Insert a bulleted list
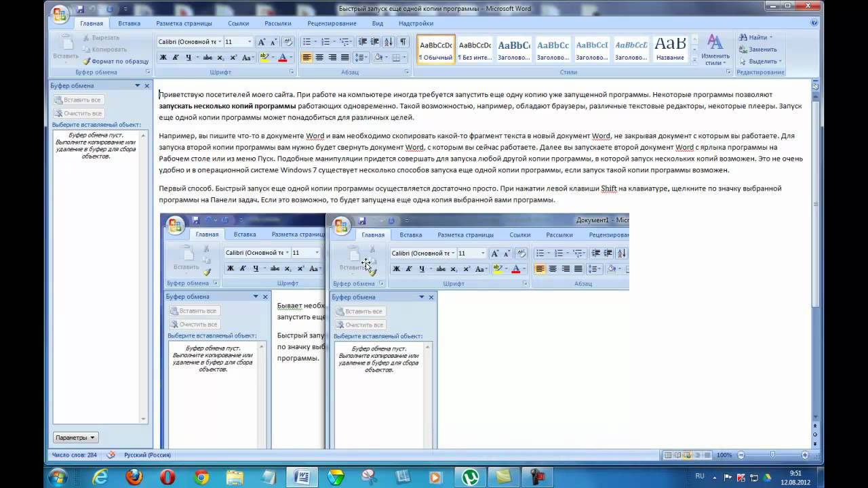 pyautogui.click(x=309, y=42)
